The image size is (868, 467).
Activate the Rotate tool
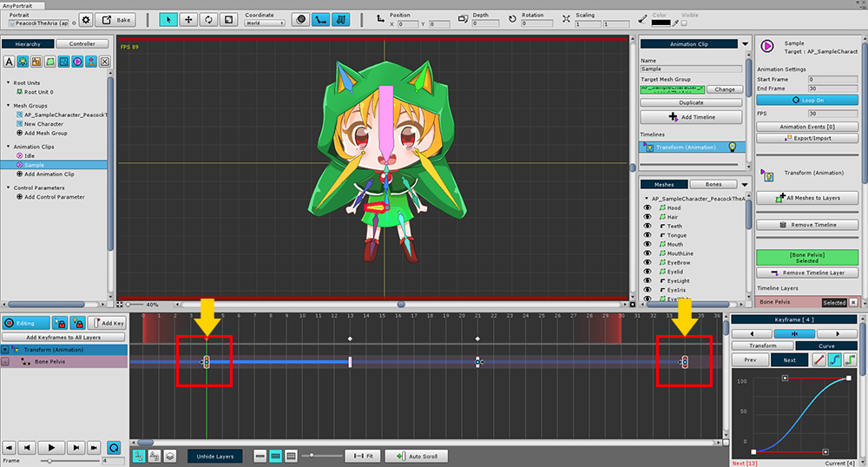point(208,20)
